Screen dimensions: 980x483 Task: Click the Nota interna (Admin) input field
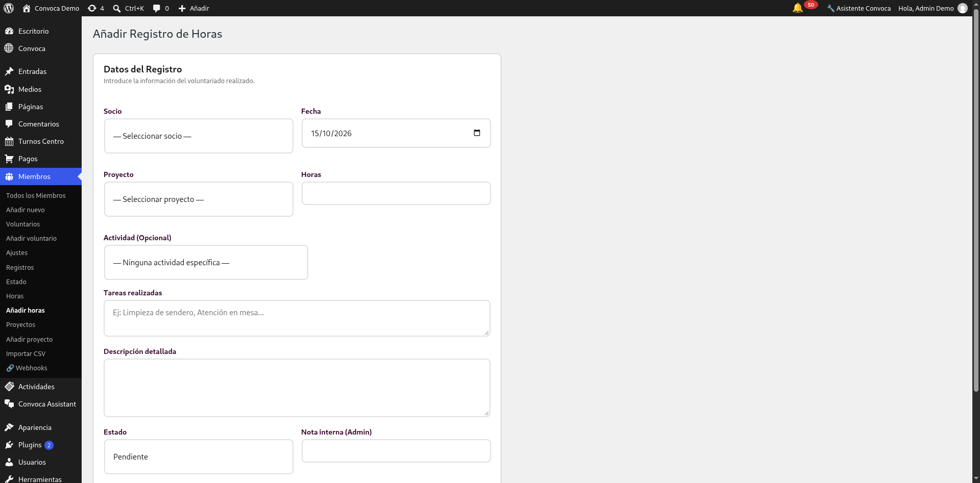[x=396, y=451]
